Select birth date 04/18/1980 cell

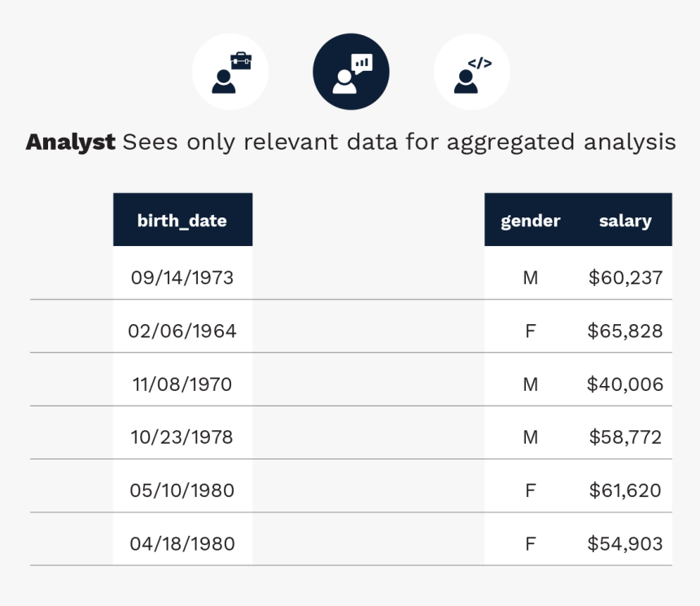[182, 543]
